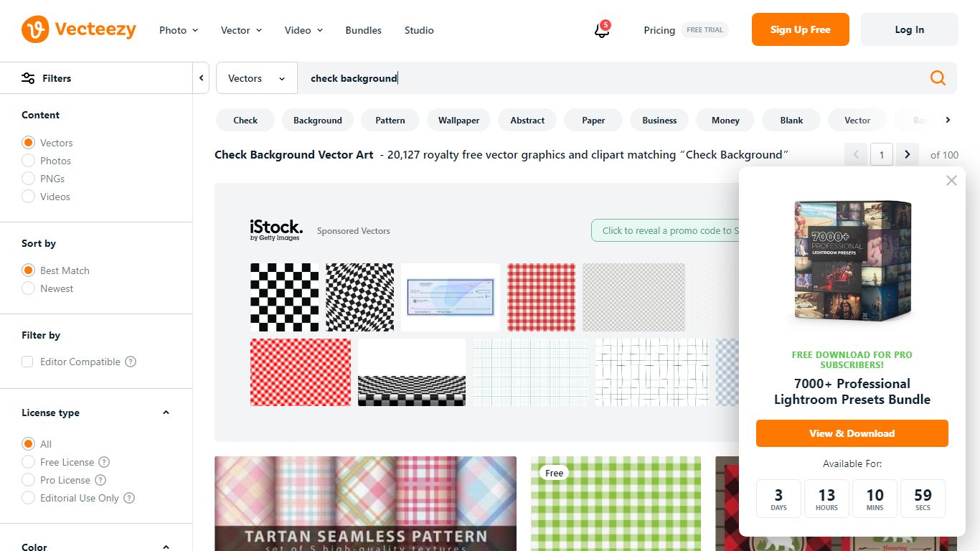Screen dimensions: 980x551
Task: Filter by the Blank tag chip
Action: 791,120
